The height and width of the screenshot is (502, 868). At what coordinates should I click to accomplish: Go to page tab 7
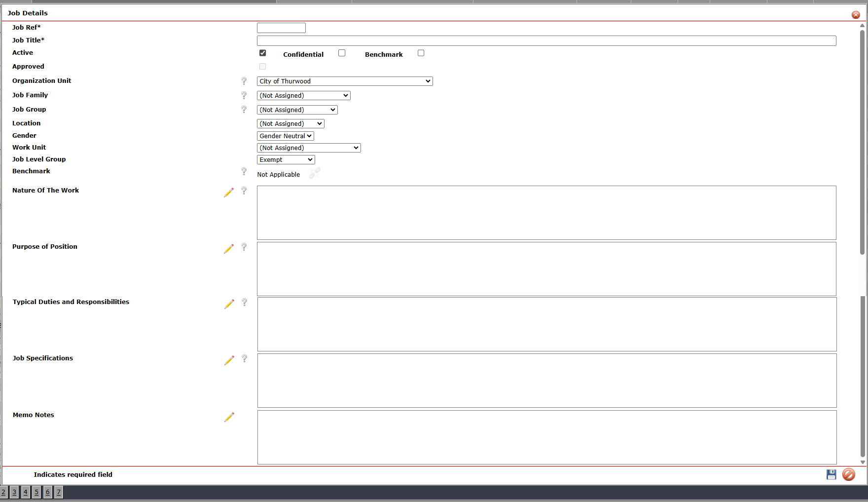point(59,492)
